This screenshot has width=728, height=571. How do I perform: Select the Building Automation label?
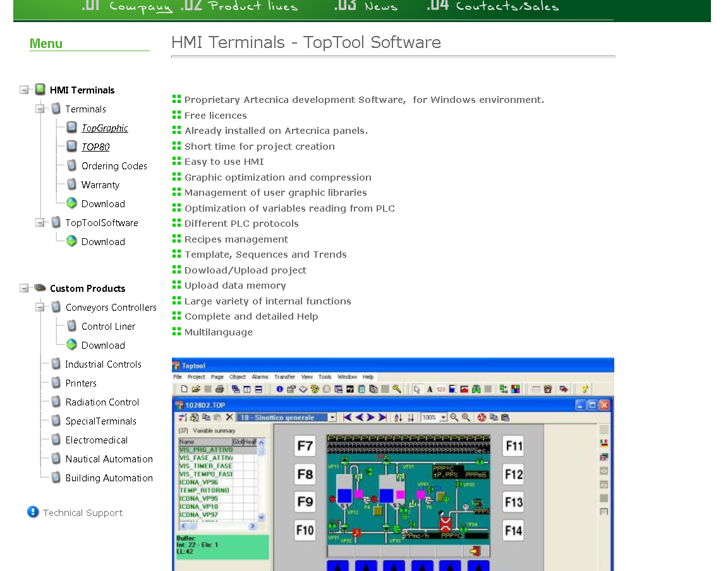pyautogui.click(x=109, y=478)
